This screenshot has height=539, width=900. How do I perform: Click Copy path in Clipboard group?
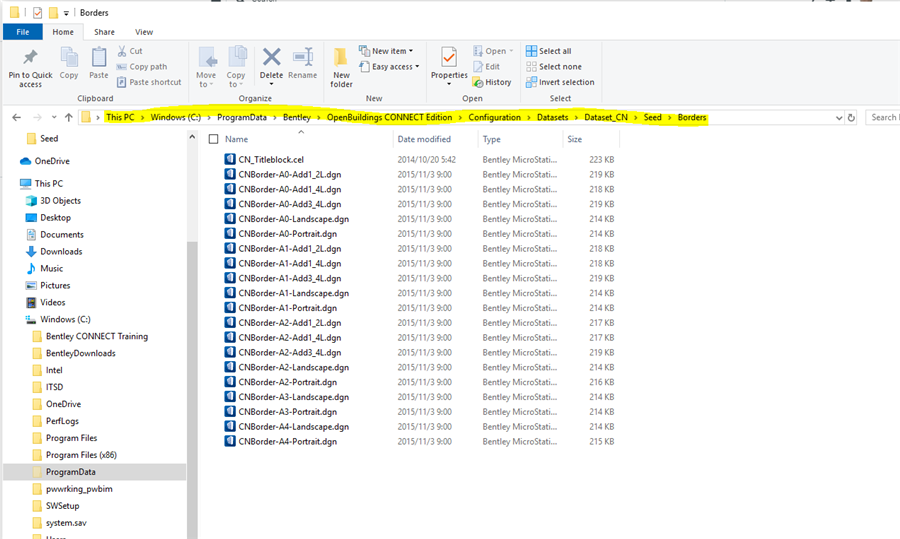tap(142, 67)
